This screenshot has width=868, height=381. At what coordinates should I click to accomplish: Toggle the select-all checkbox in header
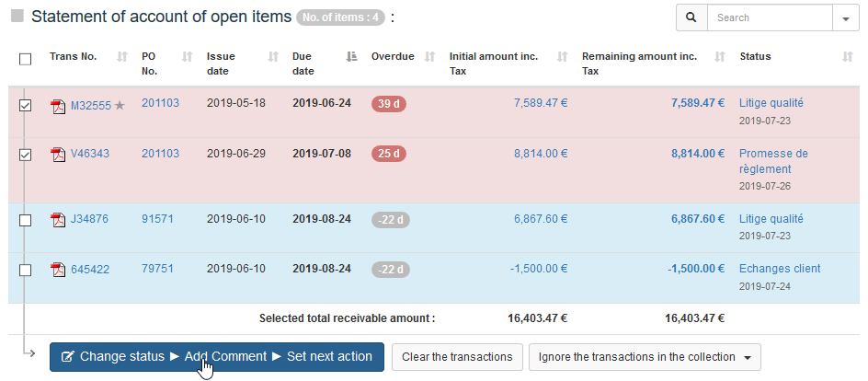point(26,59)
